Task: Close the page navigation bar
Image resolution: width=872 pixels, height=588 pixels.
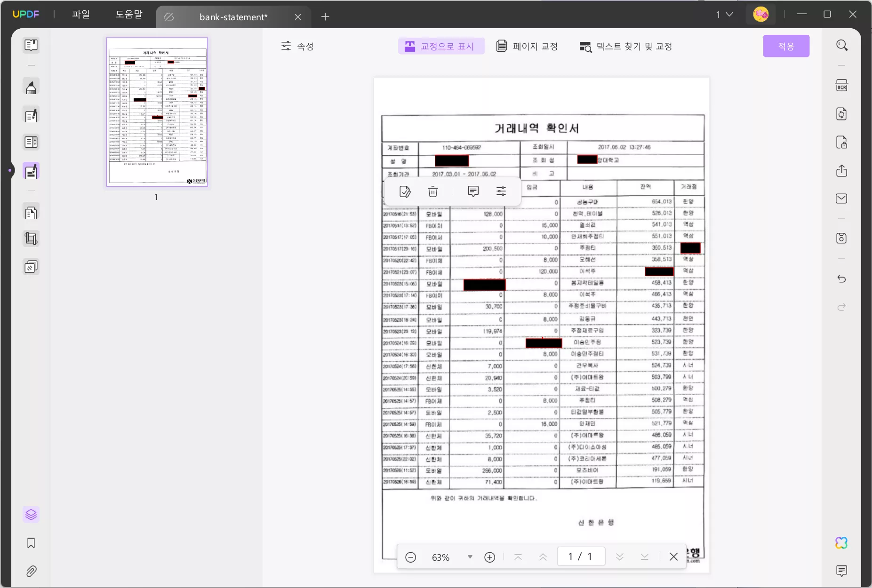Action: click(673, 557)
